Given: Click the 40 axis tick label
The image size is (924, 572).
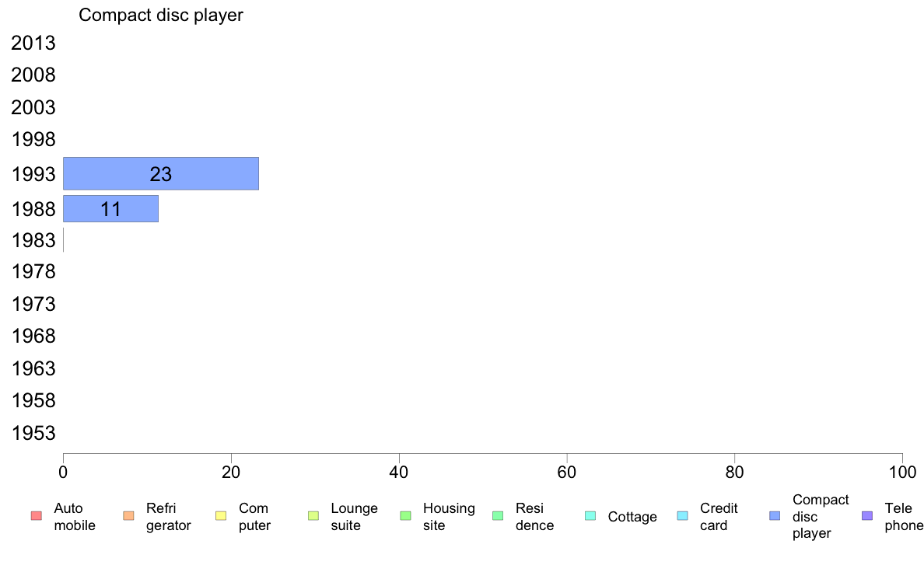Looking at the screenshot, I should point(399,473).
